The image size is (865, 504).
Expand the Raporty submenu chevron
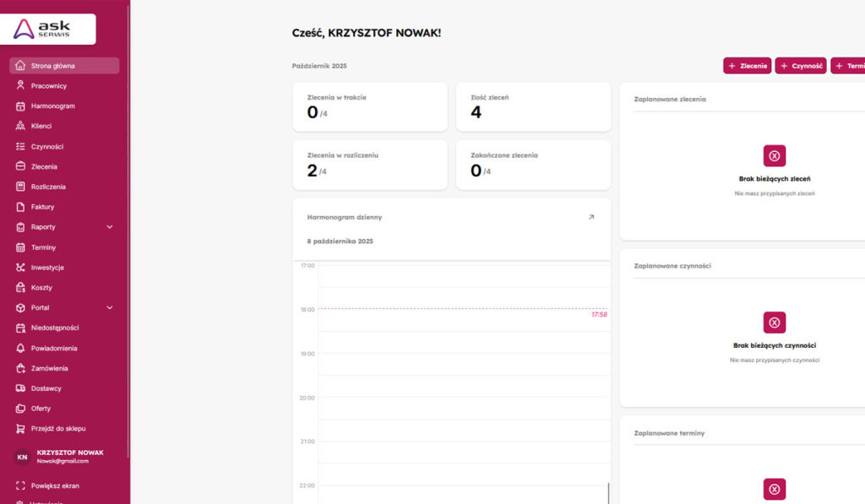pos(110,227)
